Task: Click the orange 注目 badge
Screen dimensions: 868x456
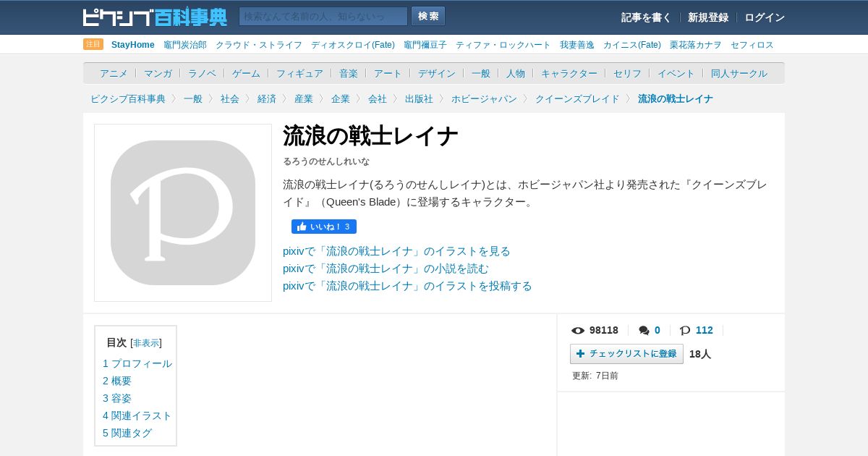Action: point(93,44)
